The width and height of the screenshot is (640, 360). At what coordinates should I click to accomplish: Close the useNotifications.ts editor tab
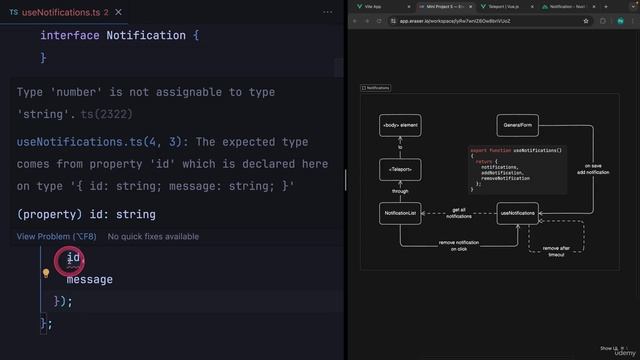[118, 12]
